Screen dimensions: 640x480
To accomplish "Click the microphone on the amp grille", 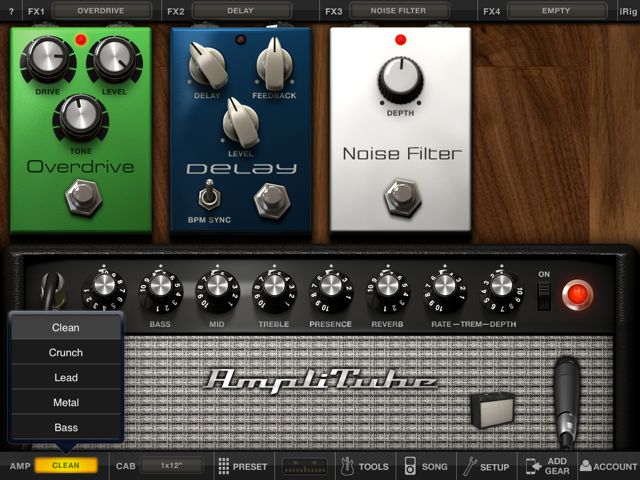I will [567, 402].
